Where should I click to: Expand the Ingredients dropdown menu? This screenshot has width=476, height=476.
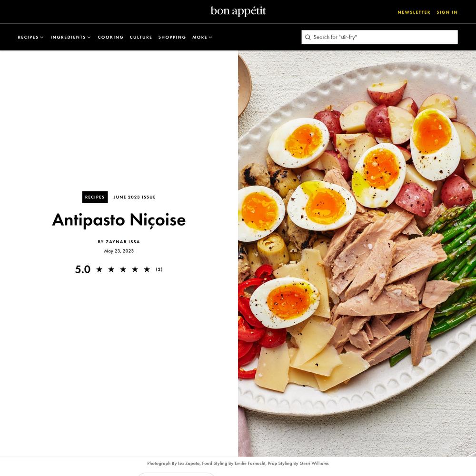[x=70, y=37]
